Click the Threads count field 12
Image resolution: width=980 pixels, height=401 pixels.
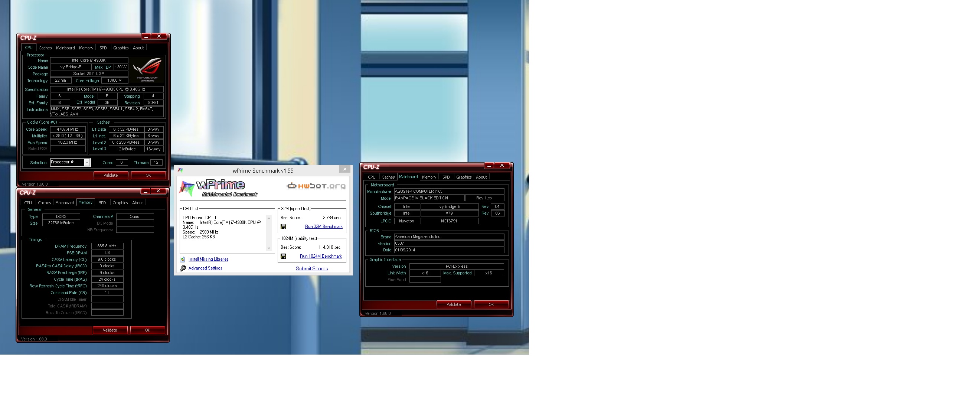[156, 163]
